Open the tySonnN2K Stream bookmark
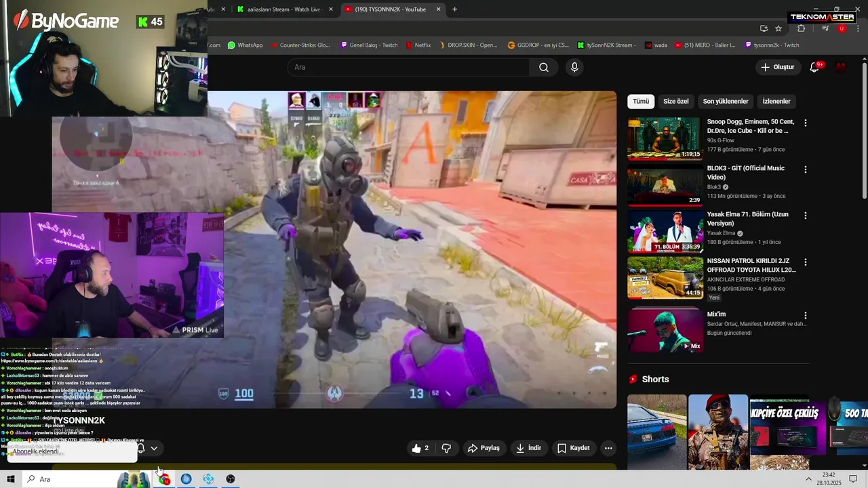 click(x=607, y=45)
